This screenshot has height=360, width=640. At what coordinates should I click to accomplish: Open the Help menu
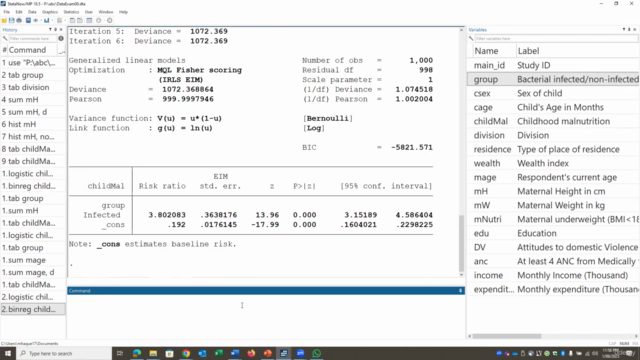point(123,12)
